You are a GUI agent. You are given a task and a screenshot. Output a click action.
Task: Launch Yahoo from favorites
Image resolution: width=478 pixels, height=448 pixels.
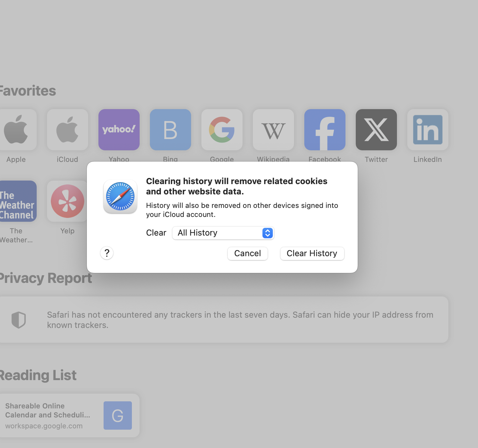coord(119,130)
